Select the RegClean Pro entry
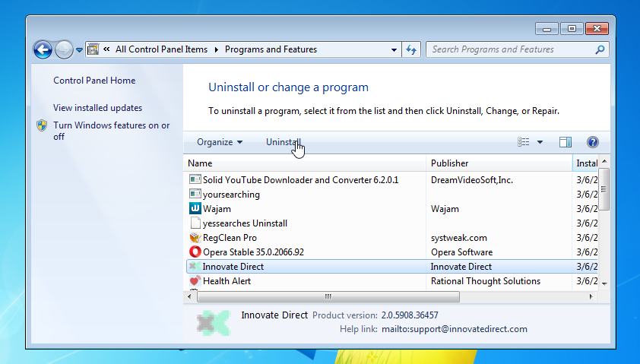This screenshot has height=364, width=640. tap(230, 238)
